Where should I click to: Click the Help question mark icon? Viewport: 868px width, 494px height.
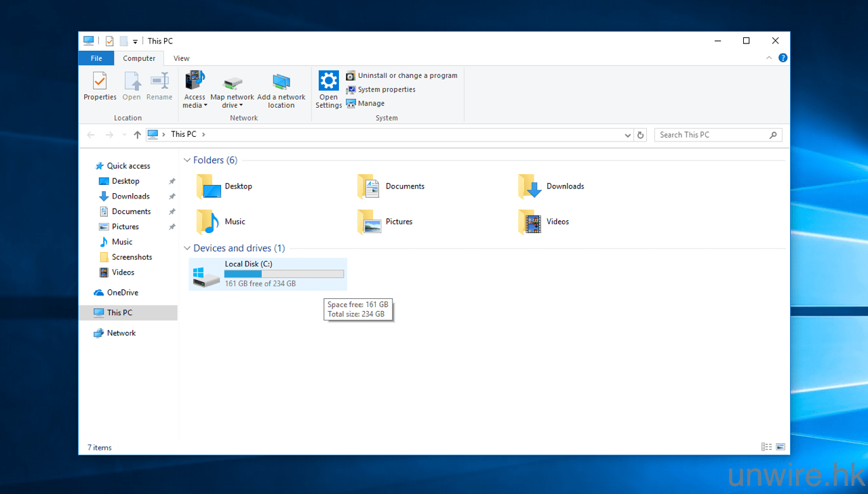tap(783, 58)
